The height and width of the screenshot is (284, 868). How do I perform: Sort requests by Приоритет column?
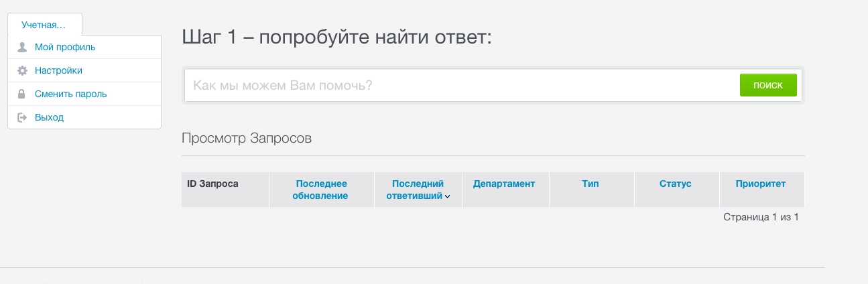point(760,184)
